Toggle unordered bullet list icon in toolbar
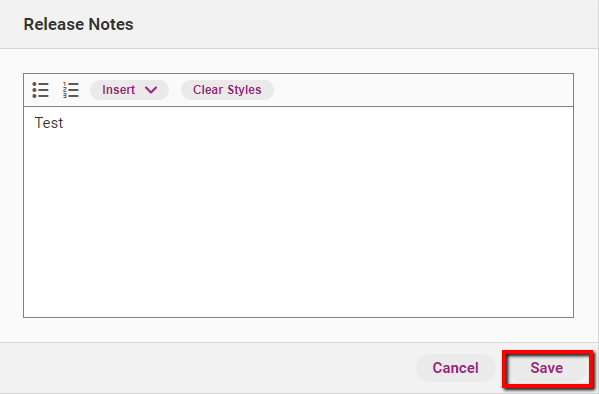This screenshot has width=599, height=394. (40, 90)
